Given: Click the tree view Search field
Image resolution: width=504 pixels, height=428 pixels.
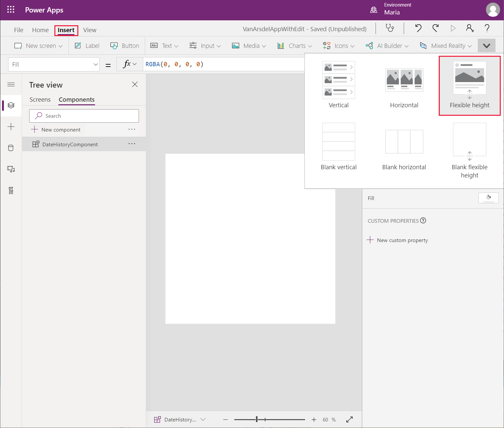Looking at the screenshot, I should click(84, 116).
